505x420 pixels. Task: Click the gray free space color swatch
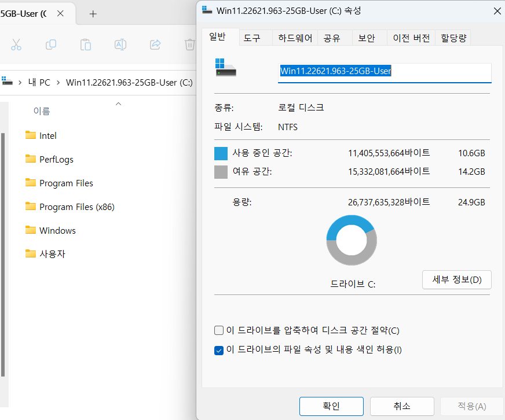pyautogui.click(x=221, y=172)
